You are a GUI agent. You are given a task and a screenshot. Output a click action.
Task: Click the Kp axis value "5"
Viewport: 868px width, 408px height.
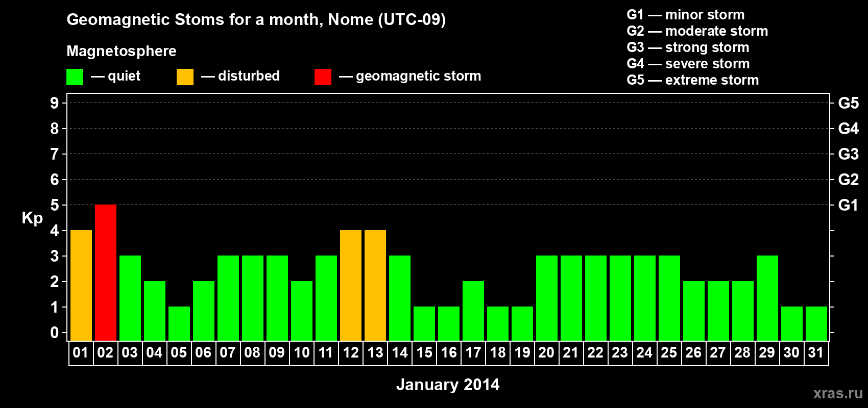click(55, 205)
